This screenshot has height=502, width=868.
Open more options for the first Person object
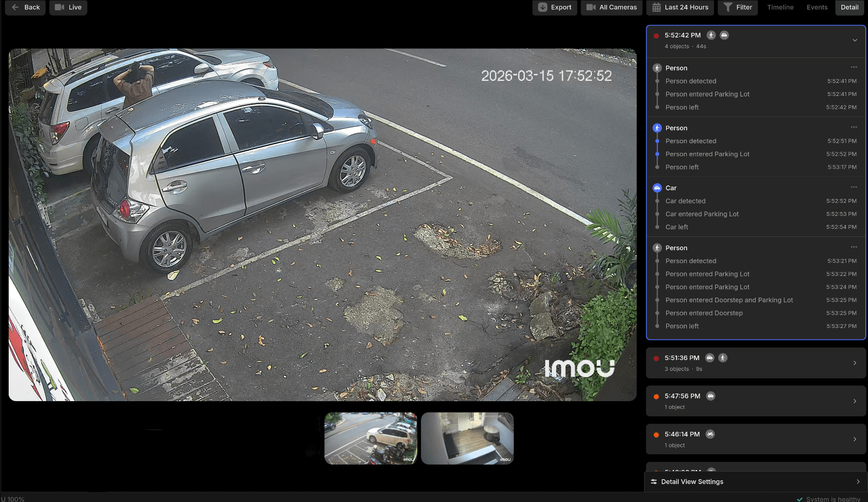854,67
